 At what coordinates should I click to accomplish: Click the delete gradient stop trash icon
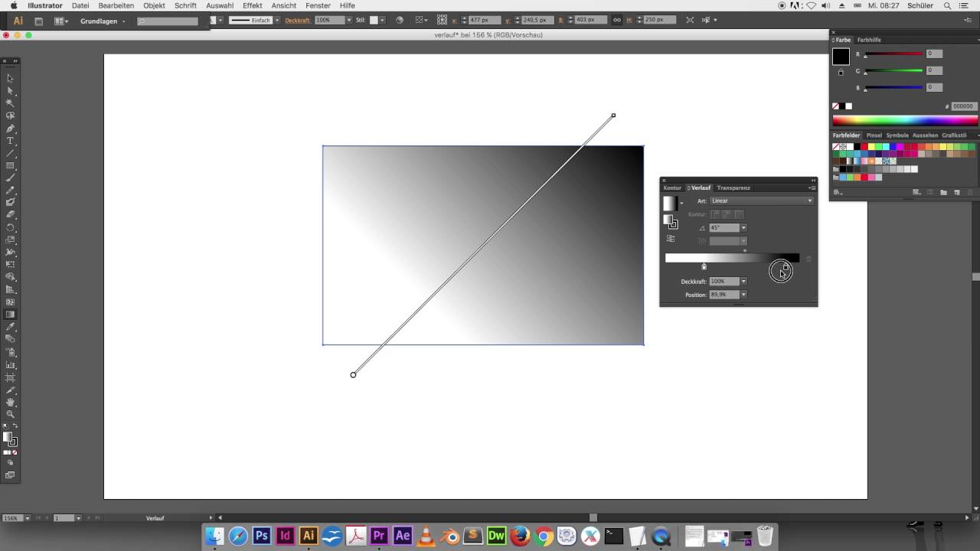pos(808,259)
